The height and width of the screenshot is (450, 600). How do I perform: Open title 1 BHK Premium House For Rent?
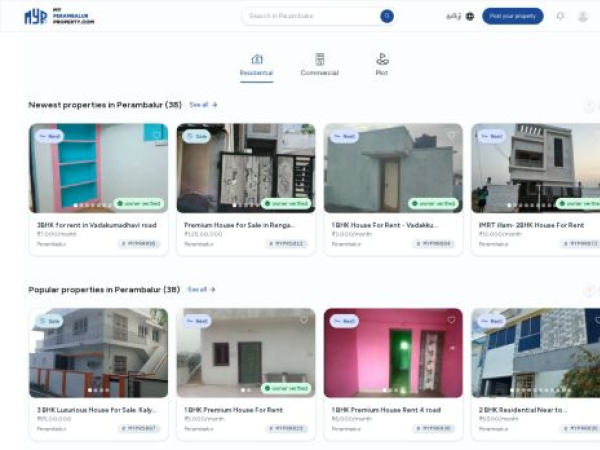[x=233, y=410]
